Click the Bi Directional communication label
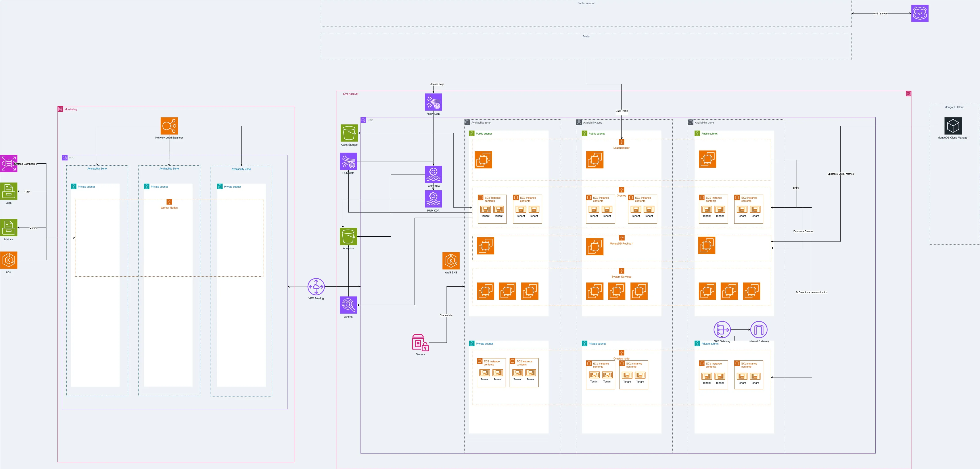This screenshot has height=469, width=980. tap(811, 293)
